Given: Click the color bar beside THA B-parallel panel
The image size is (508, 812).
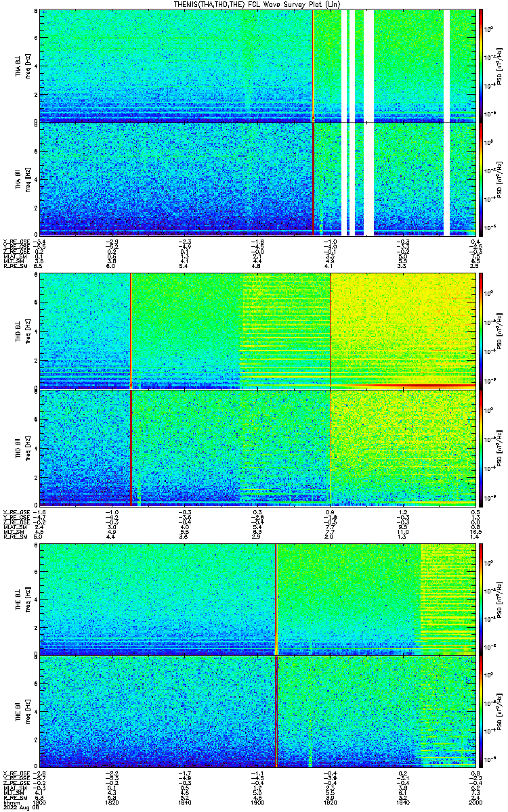Looking at the screenshot, I should click(481, 179).
